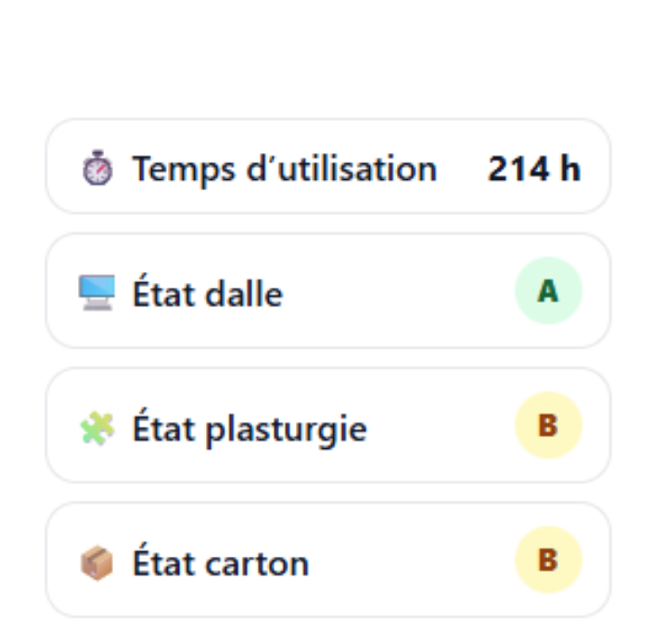The height and width of the screenshot is (644, 652).
Task: Click the word "dalle" in the second row
Action: point(246,294)
